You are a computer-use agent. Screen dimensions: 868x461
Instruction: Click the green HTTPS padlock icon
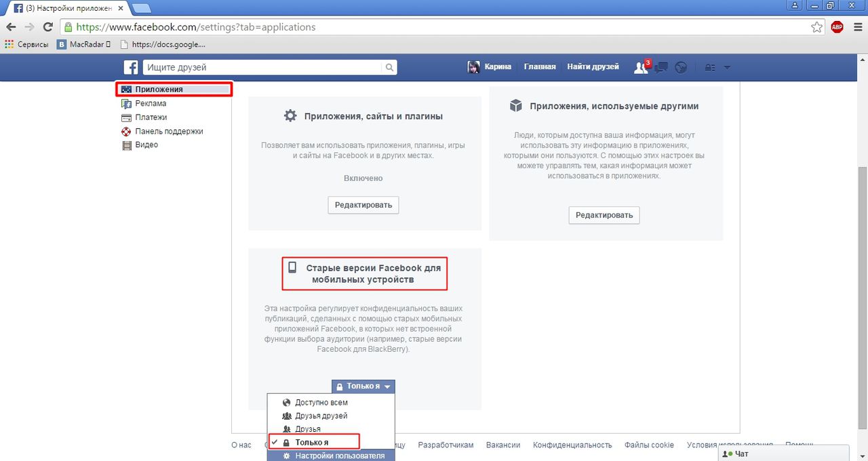[68, 27]
